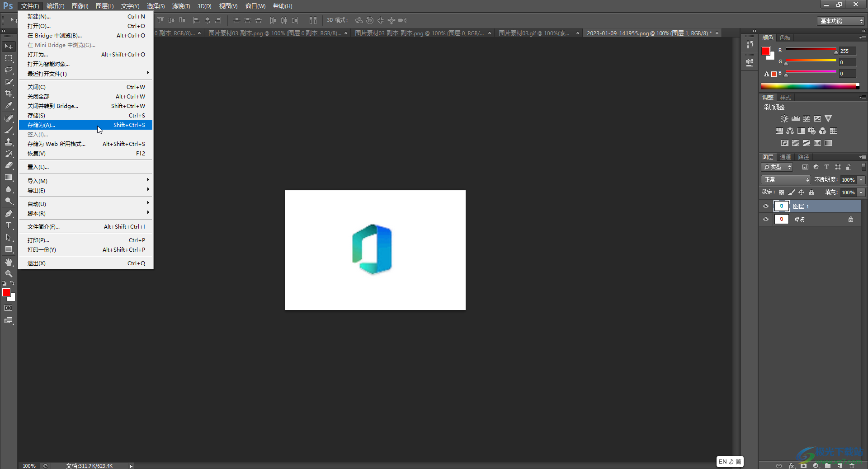868x469 pixels.
Task: Toggle Quick Mask mode
Action: (x=9, y=308)
